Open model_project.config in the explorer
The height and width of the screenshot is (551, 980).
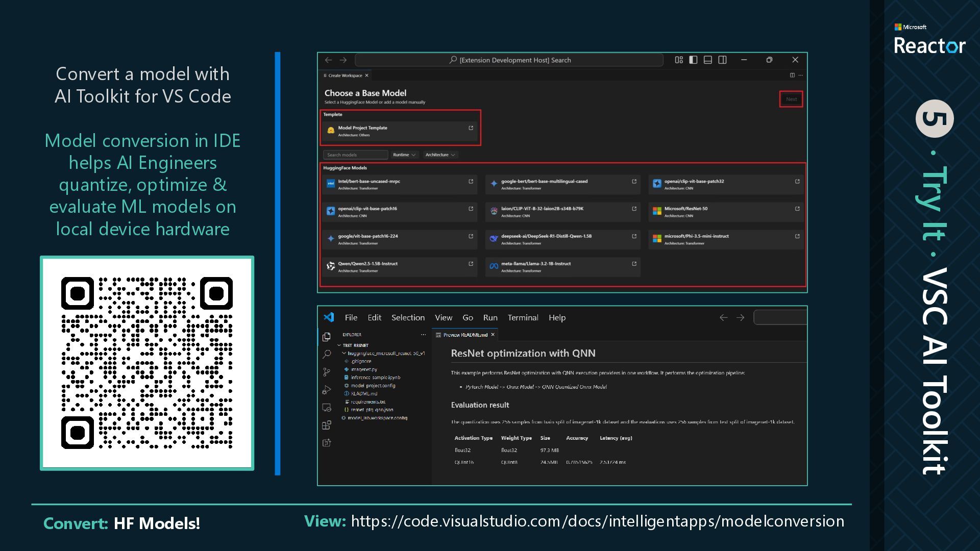(x=373, y=386)
